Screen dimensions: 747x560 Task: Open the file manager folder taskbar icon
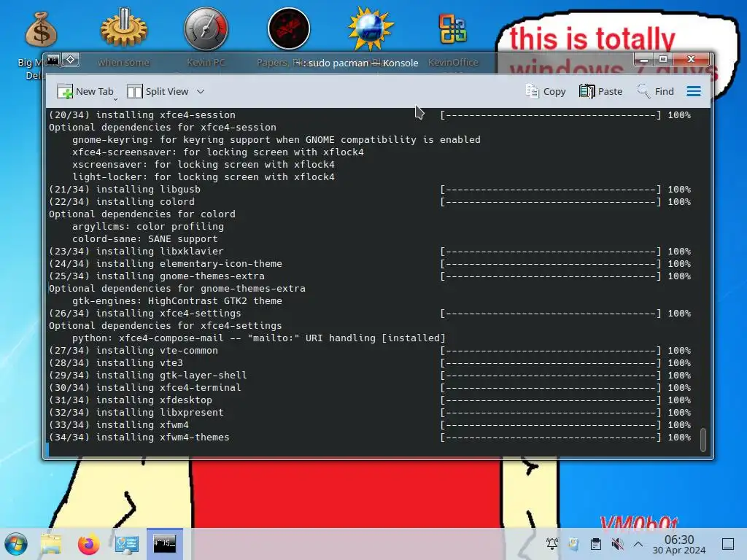click(x=51, y=544)
